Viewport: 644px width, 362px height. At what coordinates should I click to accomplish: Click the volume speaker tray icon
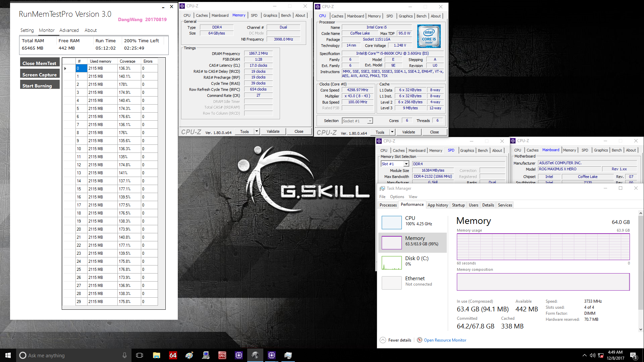pos(592,355)
